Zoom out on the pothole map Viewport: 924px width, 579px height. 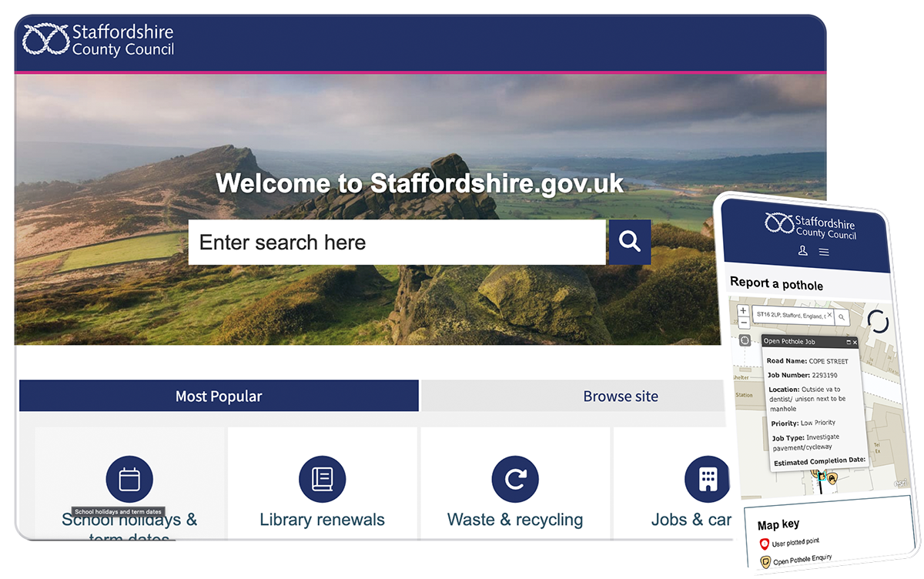click(x=743, y=323)
